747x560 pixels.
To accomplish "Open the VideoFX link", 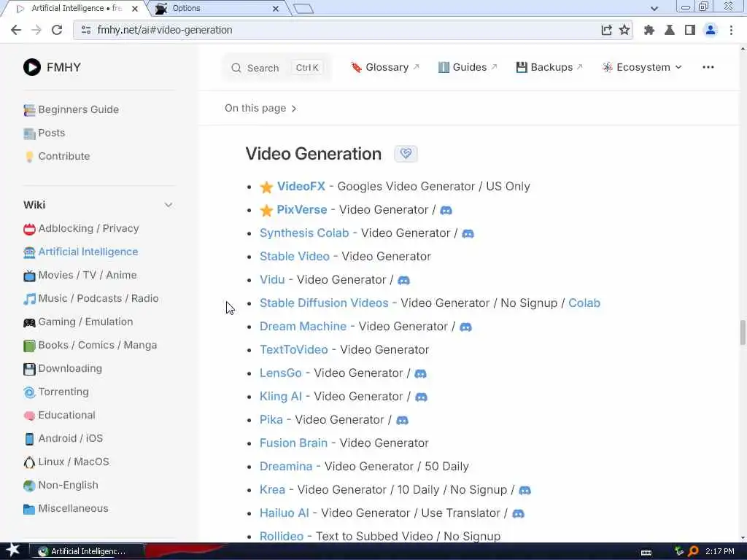I will click(301, 186).
